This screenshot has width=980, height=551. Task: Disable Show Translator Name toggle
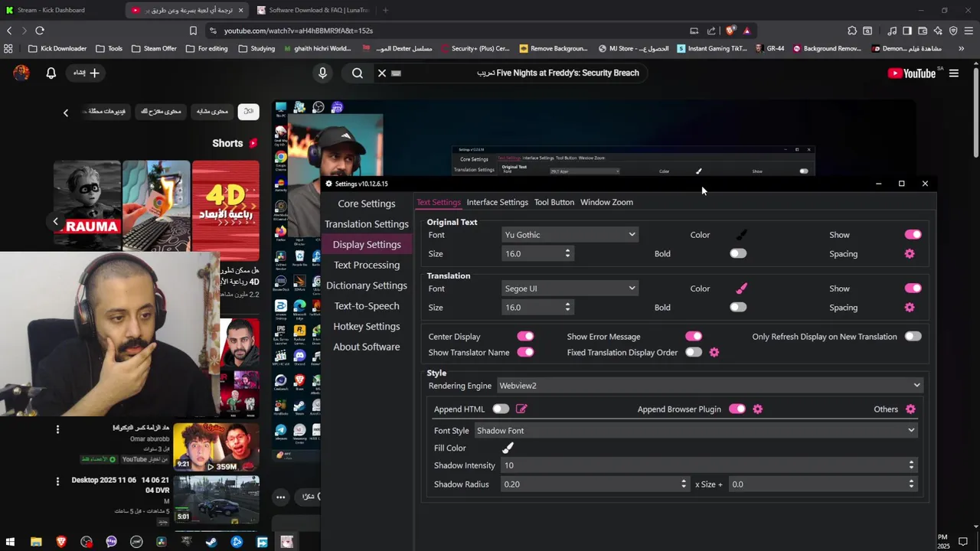[x=525, y=352]
